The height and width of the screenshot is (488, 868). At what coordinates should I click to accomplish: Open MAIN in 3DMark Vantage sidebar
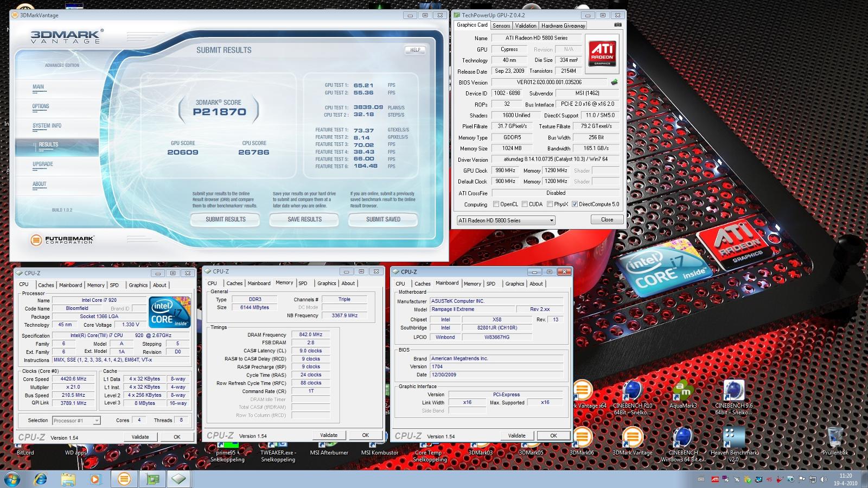[38, 87]
